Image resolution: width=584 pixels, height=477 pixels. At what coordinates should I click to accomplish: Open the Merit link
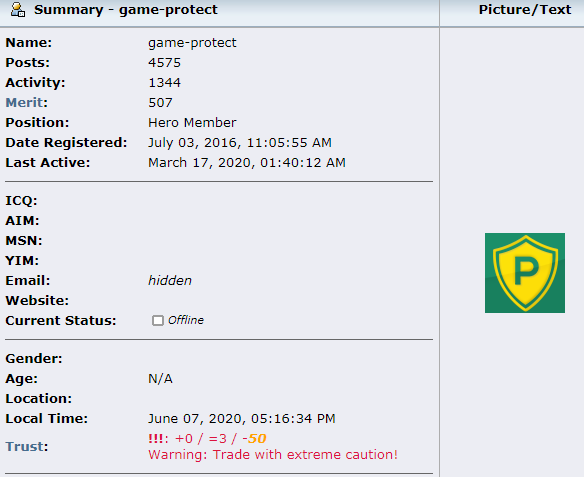click(x=24, y=102)
